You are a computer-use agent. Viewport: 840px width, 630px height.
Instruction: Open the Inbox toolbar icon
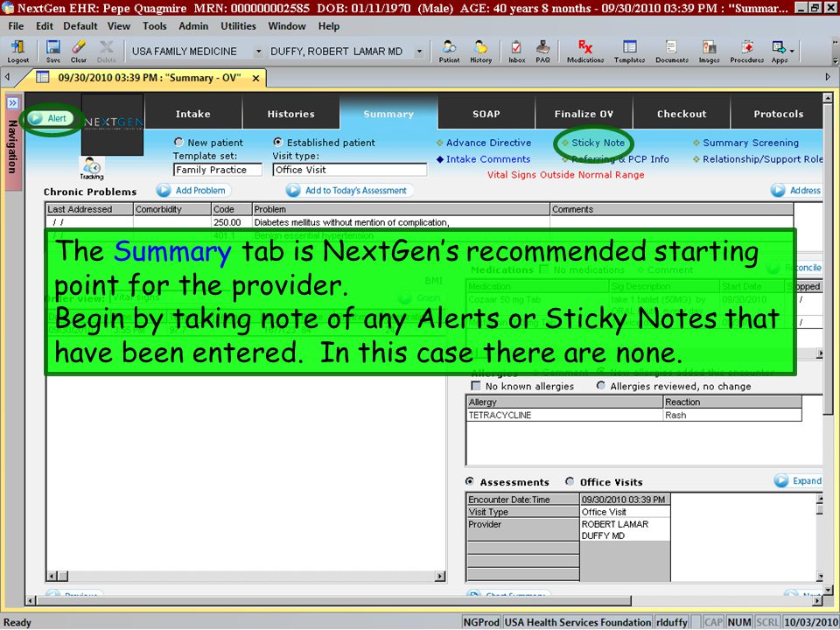(516, 52)
